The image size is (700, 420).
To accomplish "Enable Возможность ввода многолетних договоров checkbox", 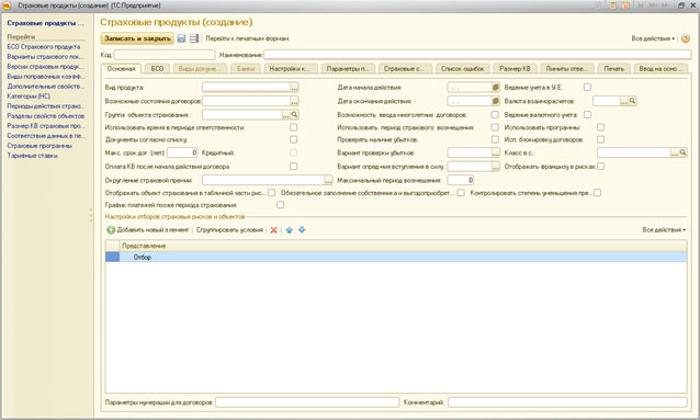I will coord(495,115).
